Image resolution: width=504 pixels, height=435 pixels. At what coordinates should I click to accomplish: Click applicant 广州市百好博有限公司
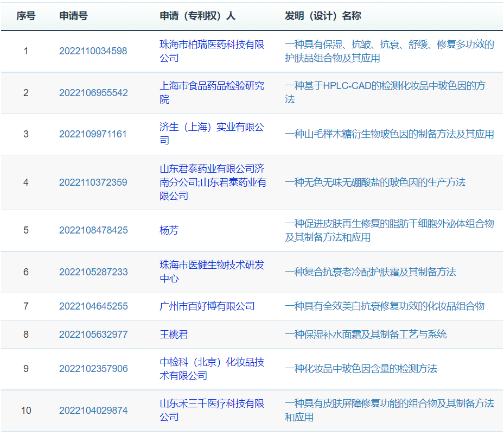coord(207,306)
